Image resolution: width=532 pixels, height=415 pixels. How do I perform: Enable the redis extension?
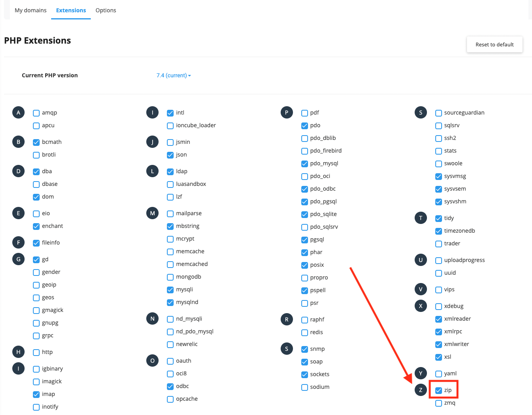point(304,332)
